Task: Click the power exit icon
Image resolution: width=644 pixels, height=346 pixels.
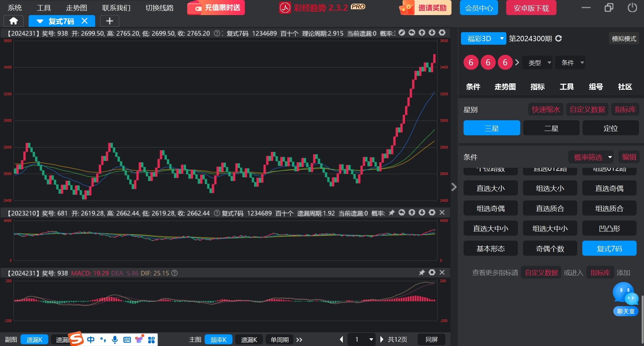Action: (x=632, y=7)
